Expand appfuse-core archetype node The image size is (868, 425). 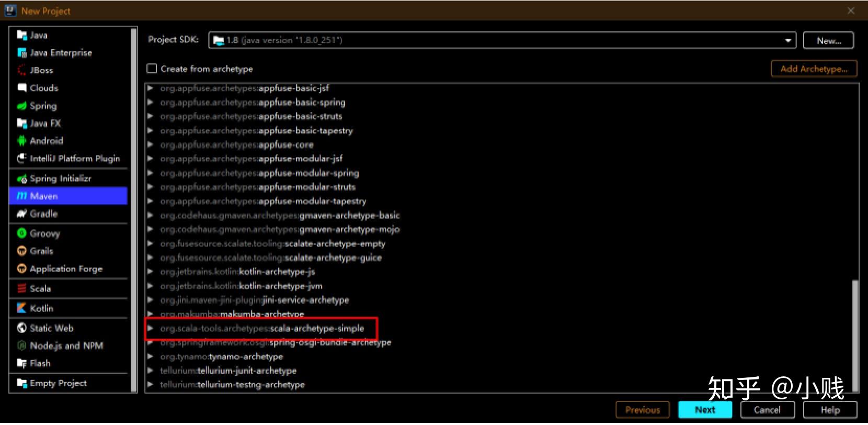[x=150, y=144]
